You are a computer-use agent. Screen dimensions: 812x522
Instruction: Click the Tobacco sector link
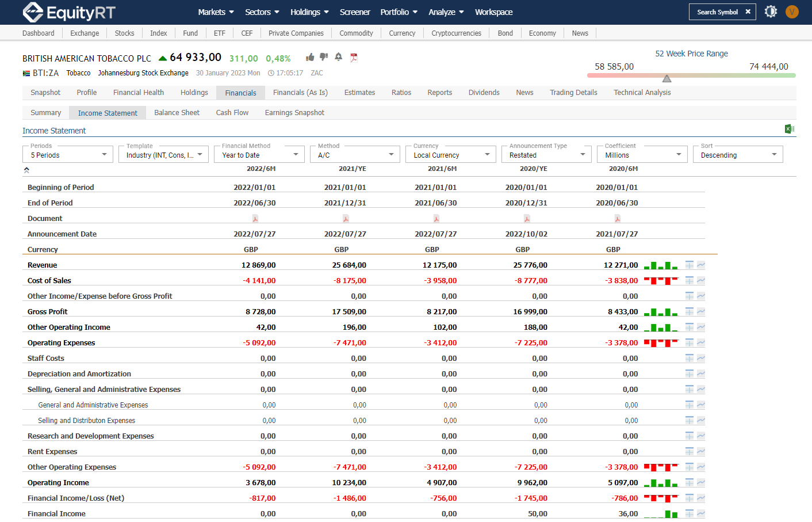[x=78, y=73]
